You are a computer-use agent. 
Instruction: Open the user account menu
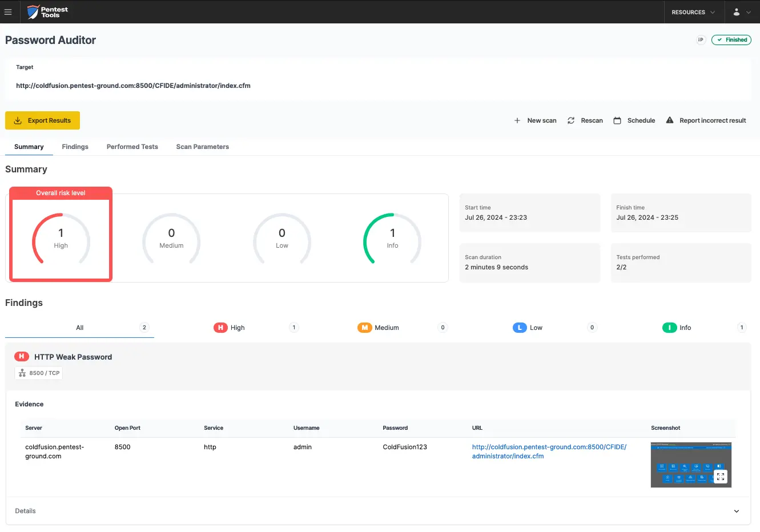pyautogui.click(x=742, y=12)
